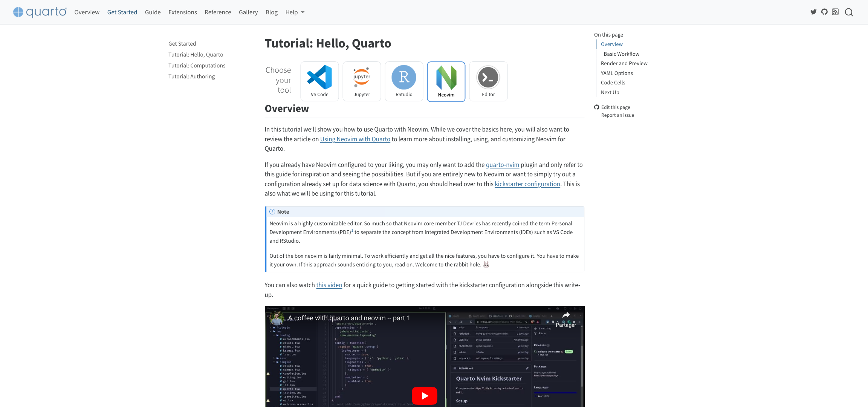Screen dimensions: 868x407
Task: Select the Editor terminal tool icon
Action: pyautogui.click(x=488, y=81)
